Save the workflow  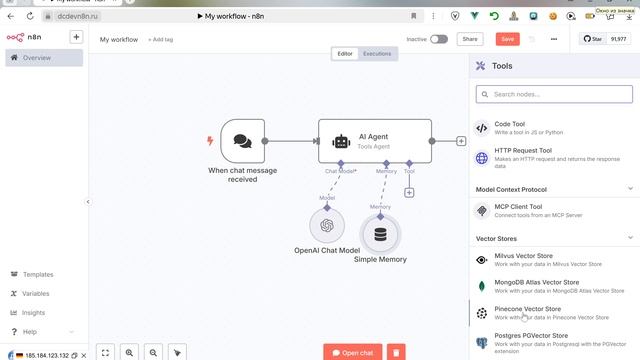coord(507,39)
